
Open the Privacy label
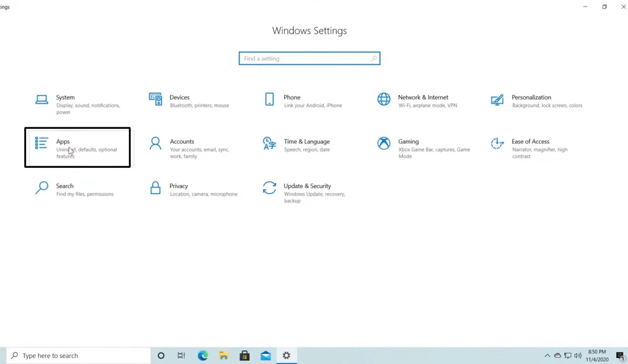(x=178, y=186)
